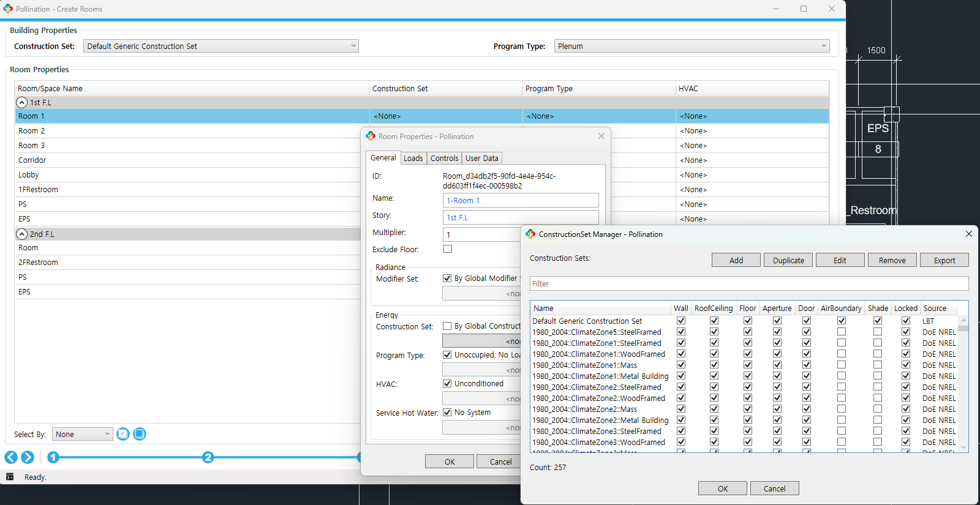Screen dimensions: 980x505
Task: Click Cancel in ConstructionSet Manager
Action: 775,488
